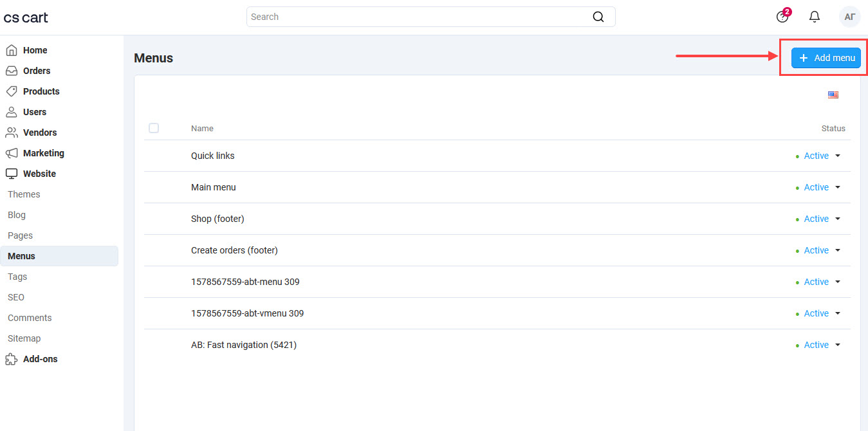Click Active status link for Main menu
Viewport: 868px width, 431px height.
(816, 187)
